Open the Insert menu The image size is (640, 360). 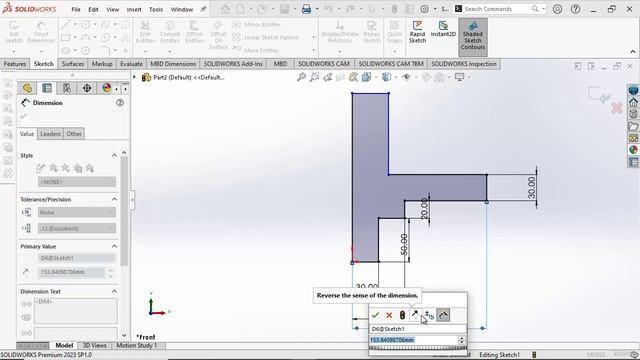click(x=134, y=9)
